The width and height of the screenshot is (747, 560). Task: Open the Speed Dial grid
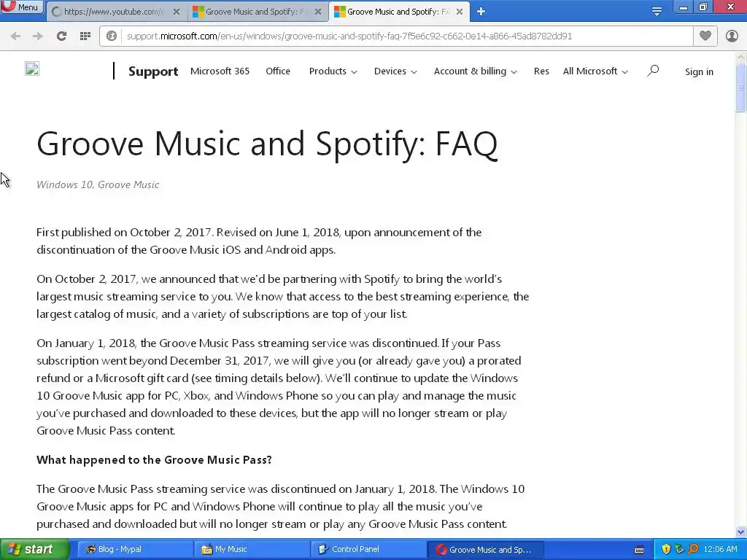point(85,36)
